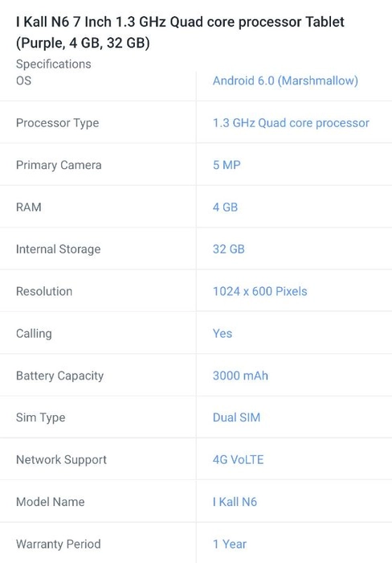Open the I Kall N6 model name link
Viewport: 392px width, 563px height.
click(x=235, y=502)
